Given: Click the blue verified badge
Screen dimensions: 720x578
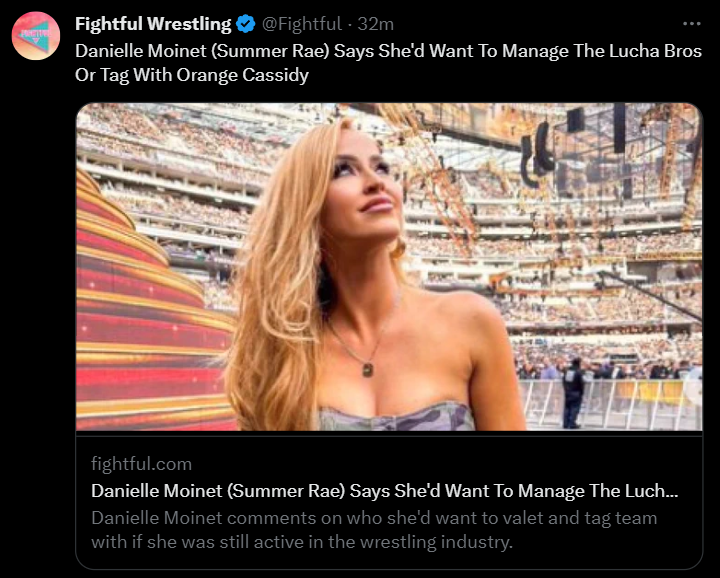Looking at the screenshot, I should coord(246,24).
